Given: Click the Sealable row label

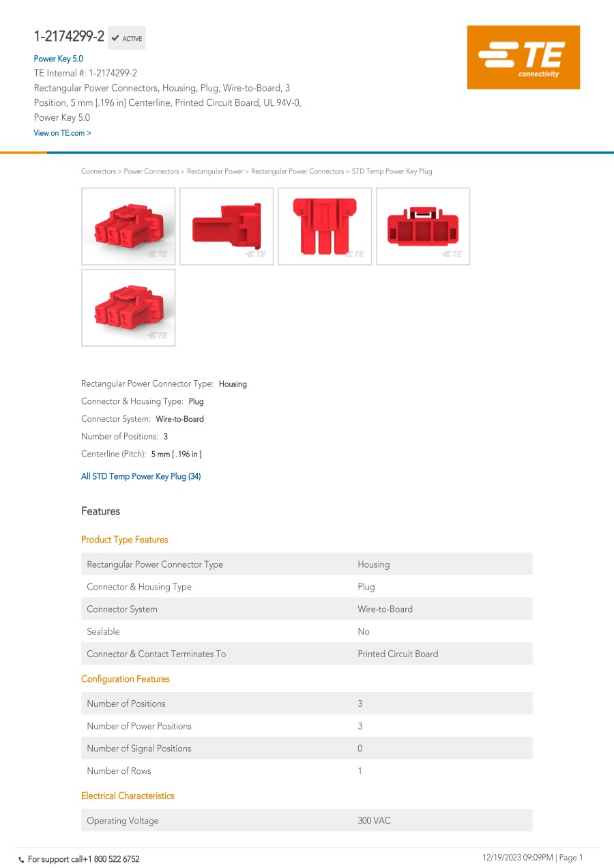Looking at the screenshot, I should pyautogui.click(x=104, y=632).
